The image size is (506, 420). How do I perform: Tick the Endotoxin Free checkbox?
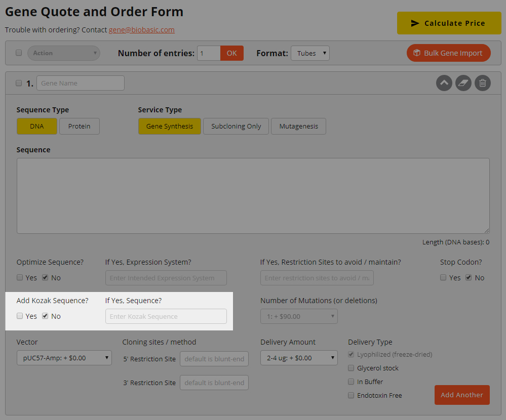pos(351,396)
